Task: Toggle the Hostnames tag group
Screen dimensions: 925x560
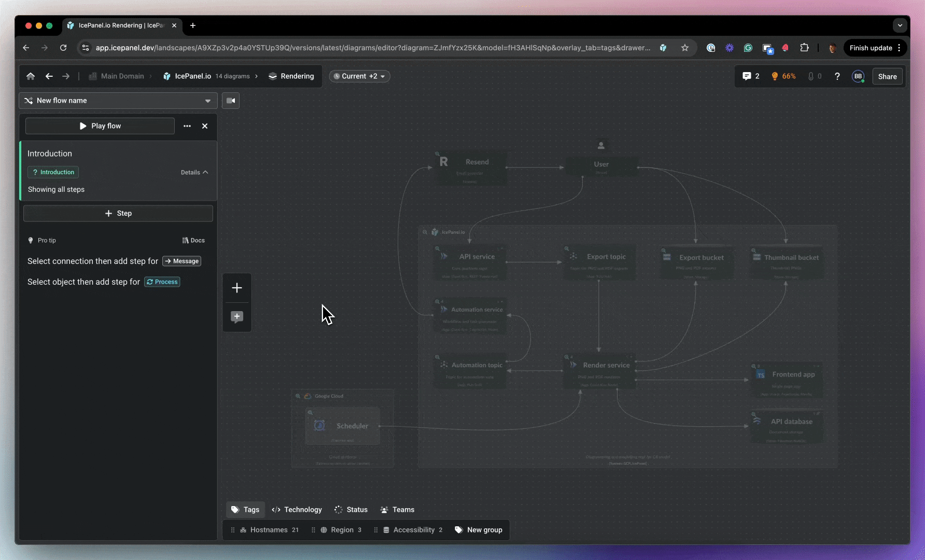Action: [269, 530]
